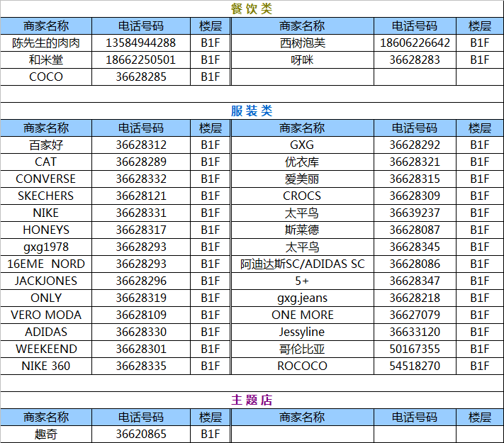Click the gxg.jeans merchant name
504x443 pixels.
(303, 298)
